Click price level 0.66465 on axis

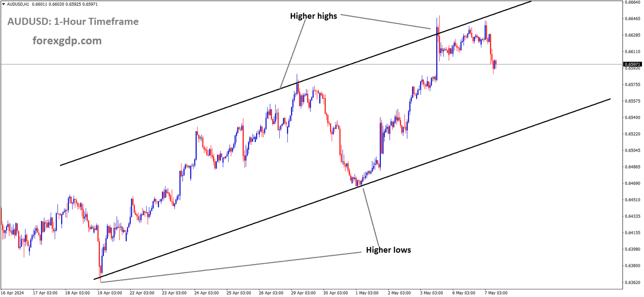click(x=632, y=19)
